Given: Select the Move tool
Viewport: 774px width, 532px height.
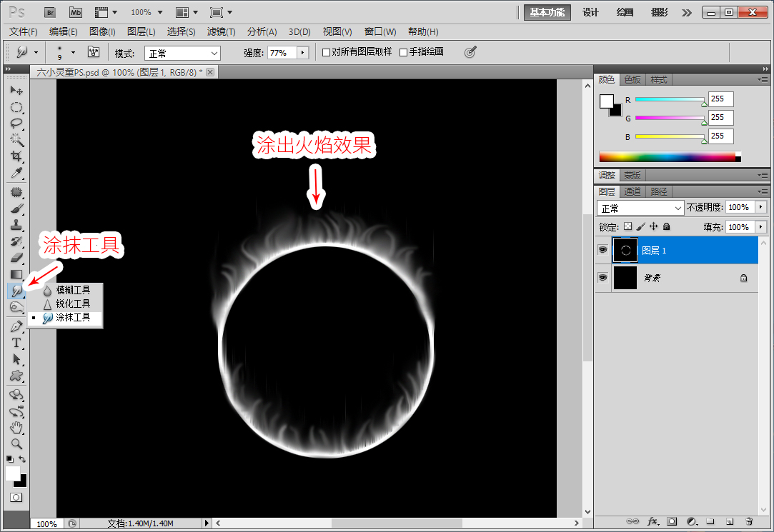Looking at the screenshot, I should 16,91.
